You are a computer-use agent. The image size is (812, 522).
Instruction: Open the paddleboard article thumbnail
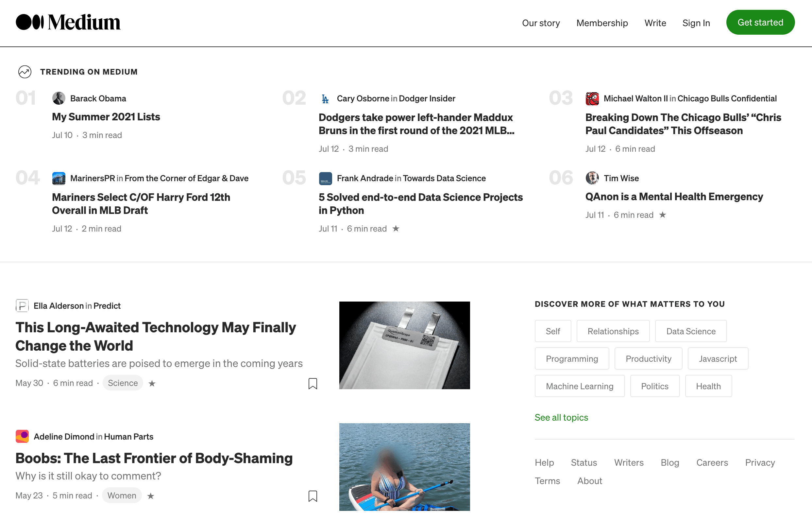404,467
